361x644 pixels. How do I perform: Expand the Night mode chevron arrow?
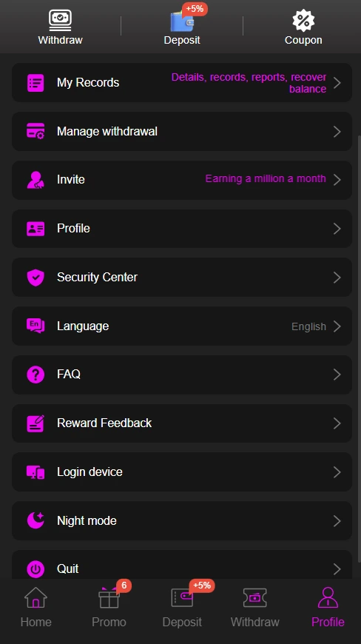pos(337,521)
